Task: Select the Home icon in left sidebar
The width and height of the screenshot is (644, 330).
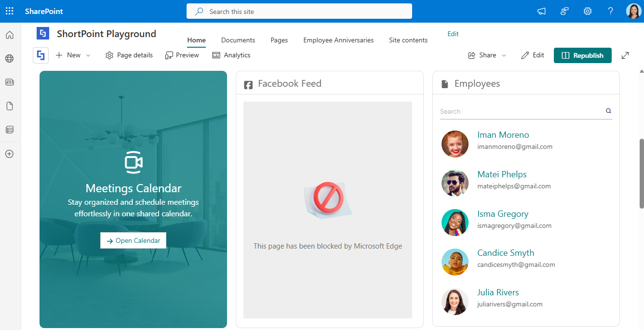Action: (x=9, y=35)
